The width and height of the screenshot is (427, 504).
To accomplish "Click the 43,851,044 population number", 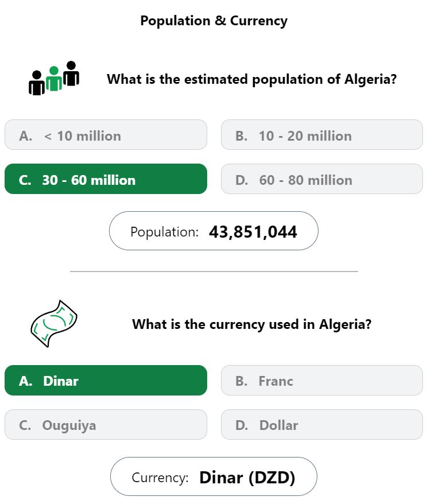I will coord(253,232).
